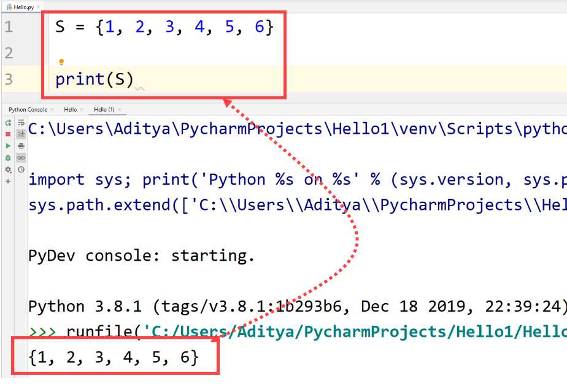Image resolution: width=567 pixels, height=392 pixels.
Task: Click the intention lightbulb on line 2
Action: pos(60,61)
